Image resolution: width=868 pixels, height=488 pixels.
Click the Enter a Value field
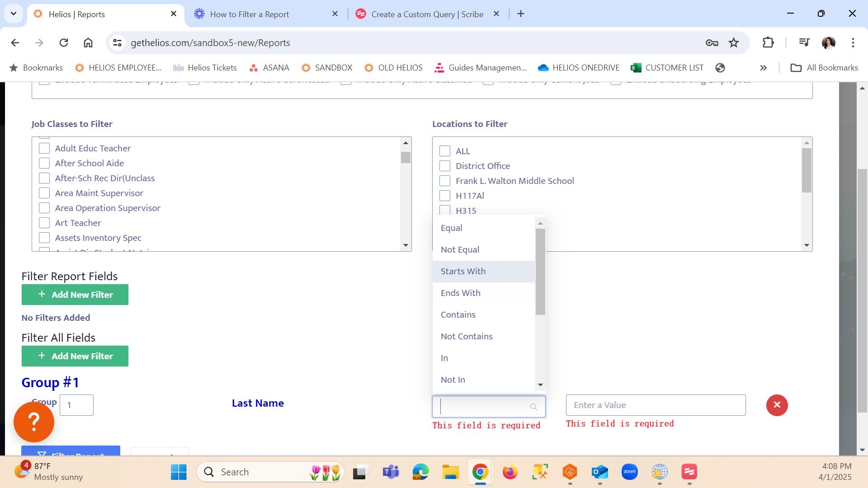point(656,405)
